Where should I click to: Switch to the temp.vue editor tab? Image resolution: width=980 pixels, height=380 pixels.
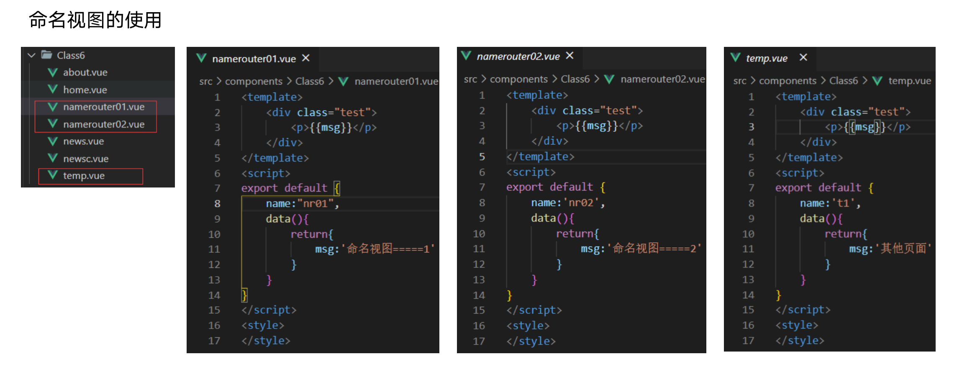(x=767, y=58)
